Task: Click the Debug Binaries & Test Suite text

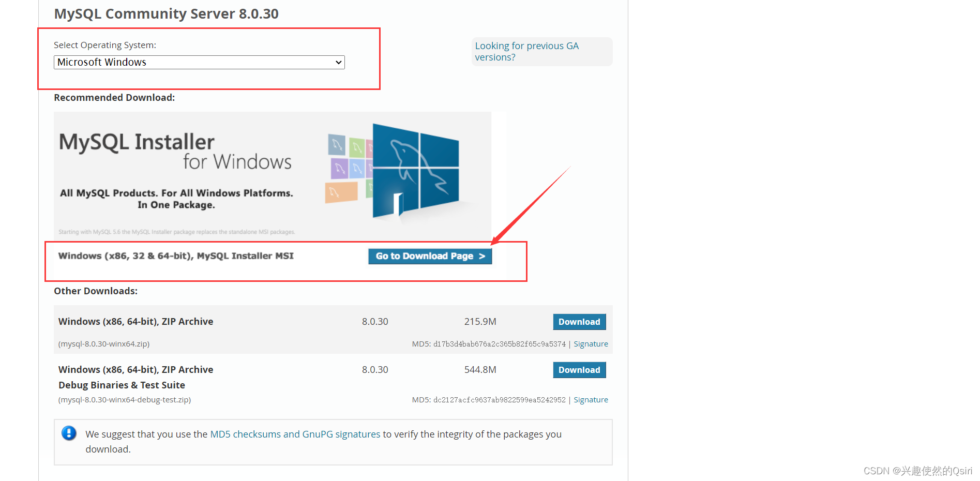Action: 122,385
